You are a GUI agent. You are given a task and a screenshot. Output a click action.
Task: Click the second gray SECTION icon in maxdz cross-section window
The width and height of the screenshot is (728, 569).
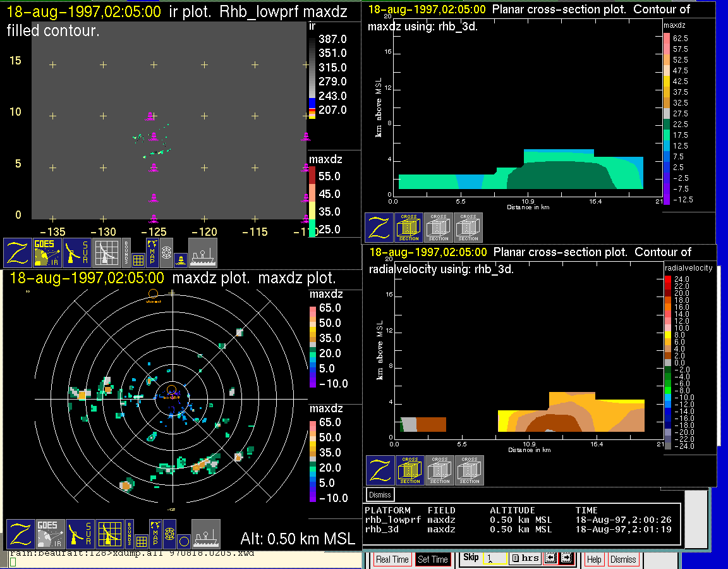(468, 228)
